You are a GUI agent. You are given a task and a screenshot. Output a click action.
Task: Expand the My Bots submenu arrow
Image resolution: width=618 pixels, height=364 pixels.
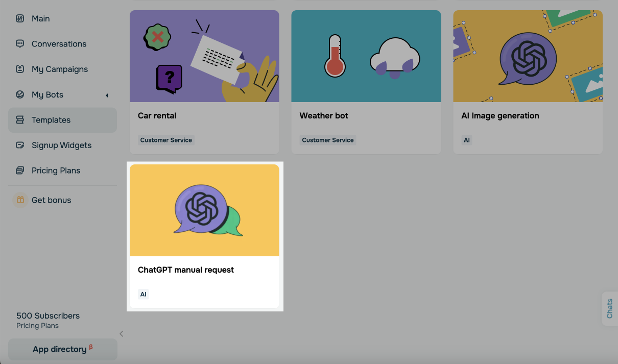tap(107, 95)
